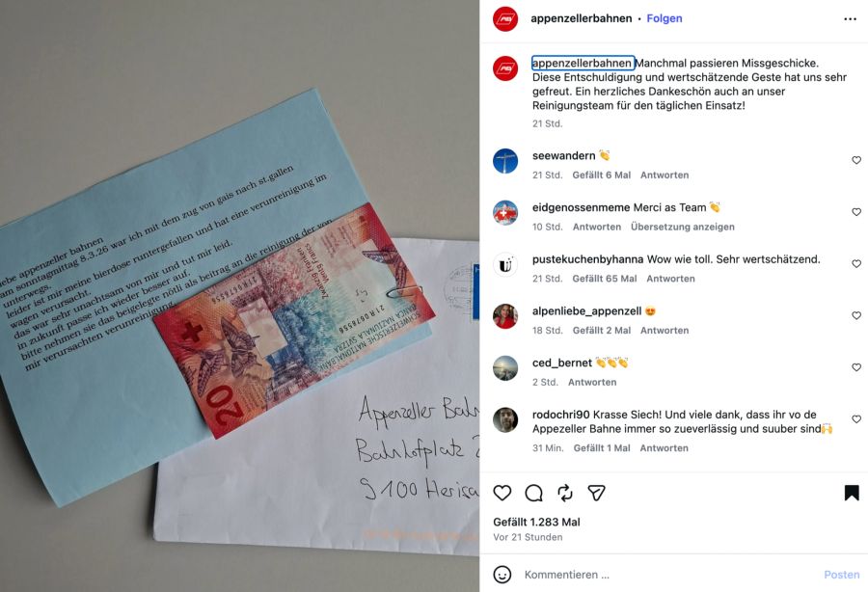The height and width of the screenshot is (592, 868).
Task: Like the post with heart icon
Action: (502, 493)
